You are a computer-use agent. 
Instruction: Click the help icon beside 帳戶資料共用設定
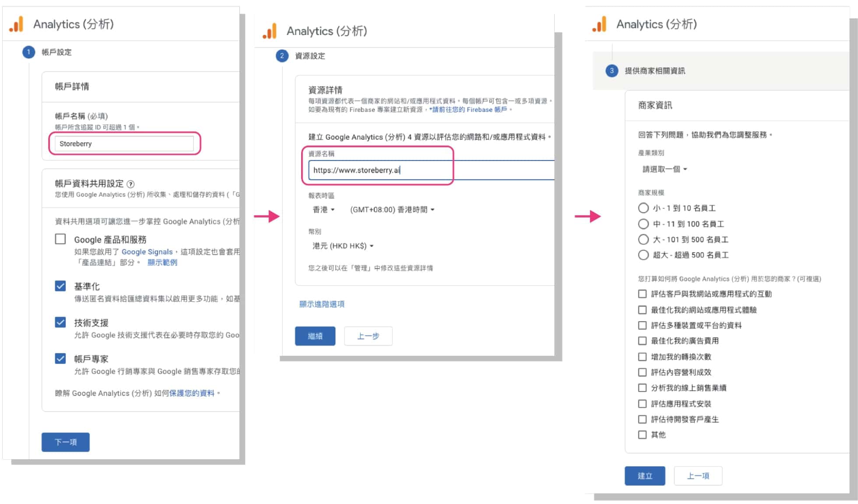(x=130, y=184)
